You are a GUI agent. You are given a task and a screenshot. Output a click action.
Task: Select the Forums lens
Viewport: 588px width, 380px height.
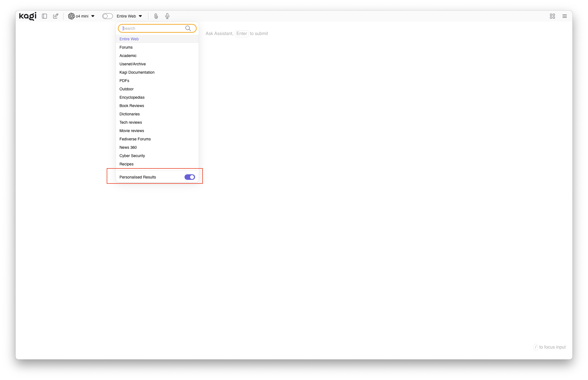(126, 47)
